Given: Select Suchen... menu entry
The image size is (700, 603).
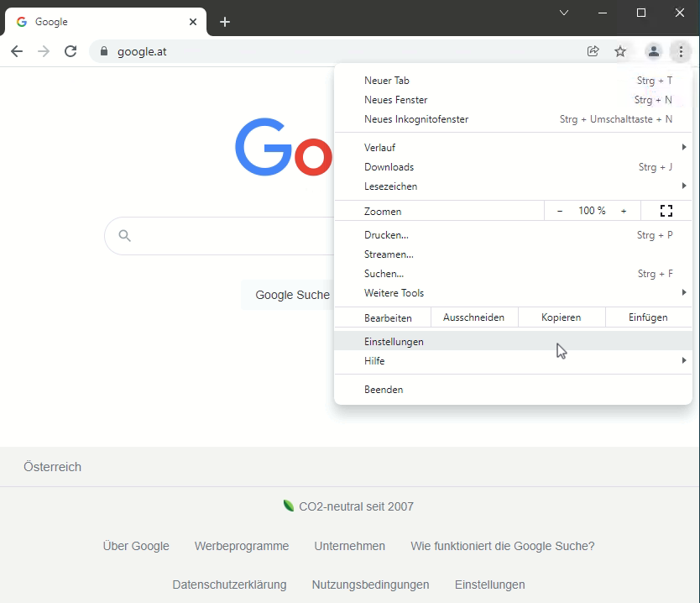Looking at the screenshot, I should click(514, 274).
